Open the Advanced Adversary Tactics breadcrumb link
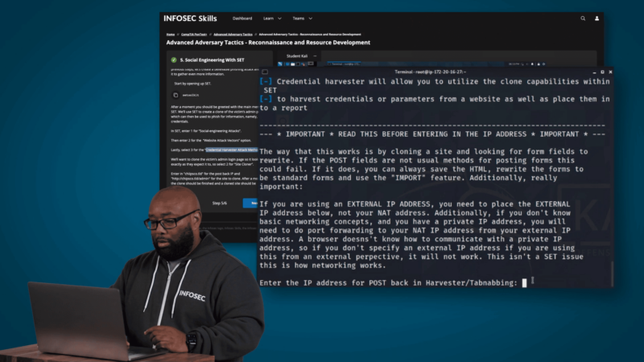Viewport: 644px width, 362px height. coord(233,35)
